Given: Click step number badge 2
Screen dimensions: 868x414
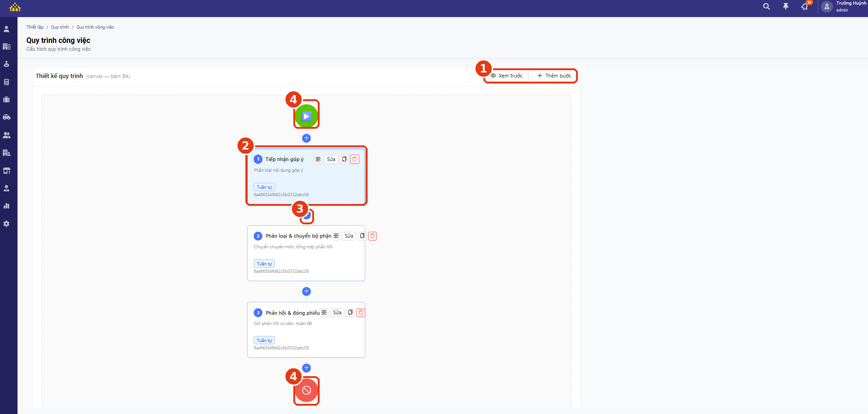Looking at the screenshot, I should click(258, 236).
